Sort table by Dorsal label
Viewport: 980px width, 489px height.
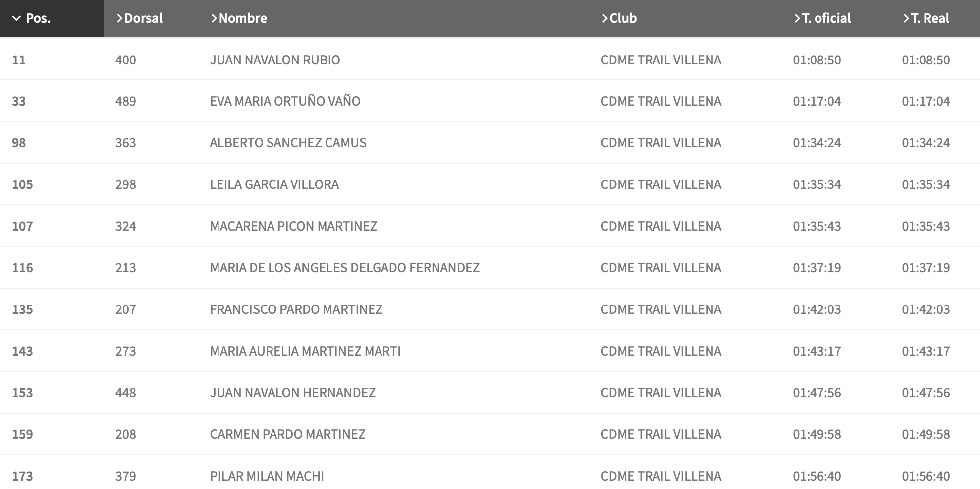[x=143, y=19]
